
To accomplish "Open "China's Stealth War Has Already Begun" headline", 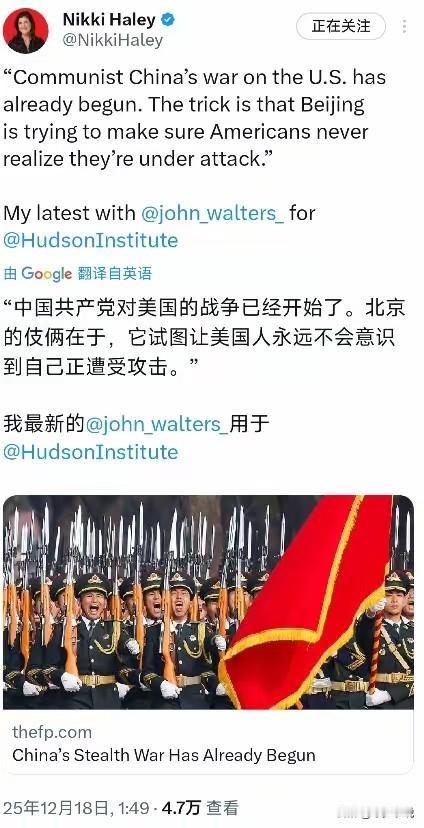I will pyautogui.click(x=164, y=755).
